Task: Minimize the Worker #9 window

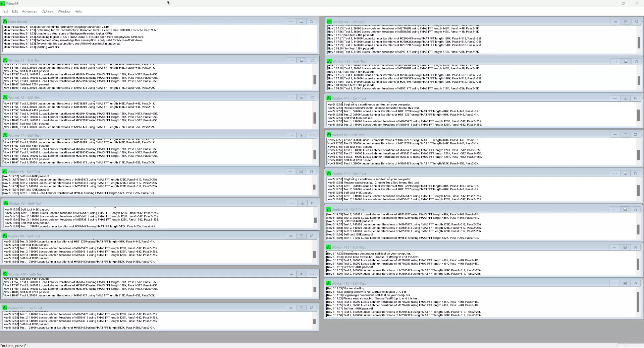Action: coord(291,236)
